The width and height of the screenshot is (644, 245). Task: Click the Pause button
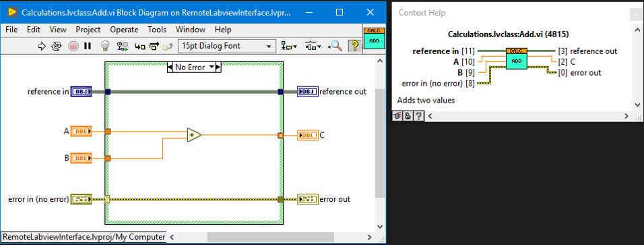tap(87, 46)
